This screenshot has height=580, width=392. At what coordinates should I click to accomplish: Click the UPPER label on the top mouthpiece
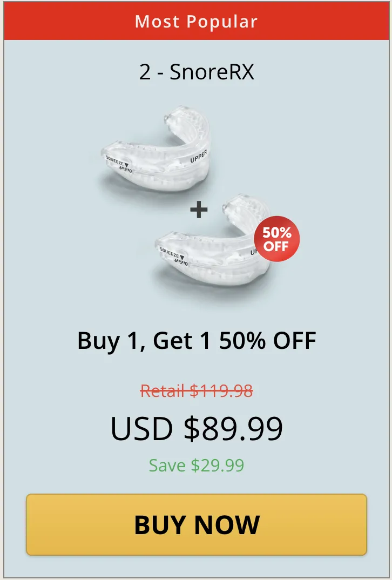[x=199, y=156]
